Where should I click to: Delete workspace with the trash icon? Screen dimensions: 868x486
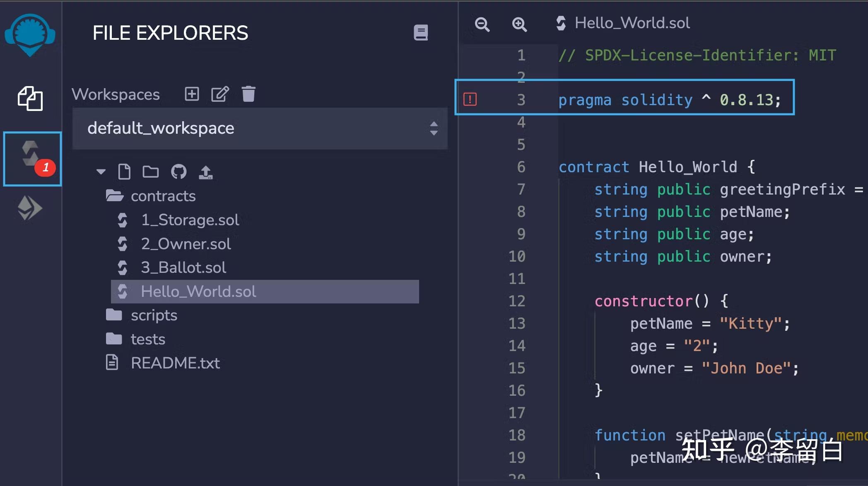point(248,94)
